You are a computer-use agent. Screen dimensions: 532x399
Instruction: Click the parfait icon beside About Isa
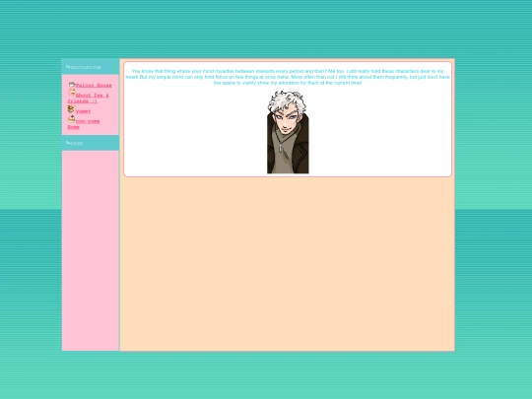[72, 93]
